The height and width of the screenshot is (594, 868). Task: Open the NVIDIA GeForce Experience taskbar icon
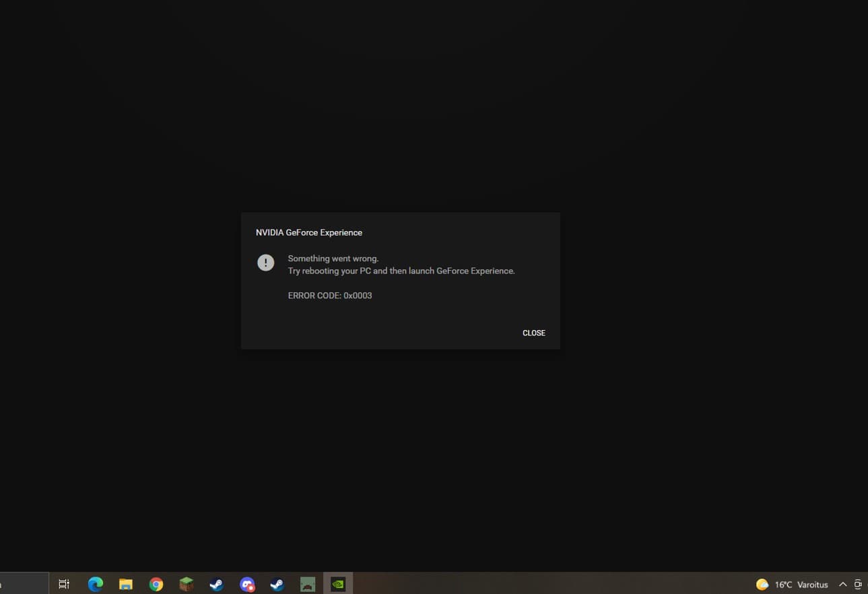pos(337,584)
